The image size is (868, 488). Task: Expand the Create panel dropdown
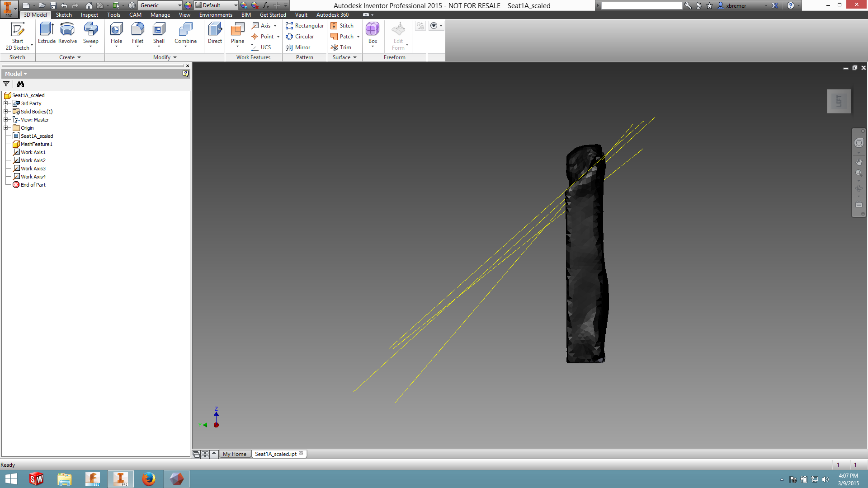70,57
